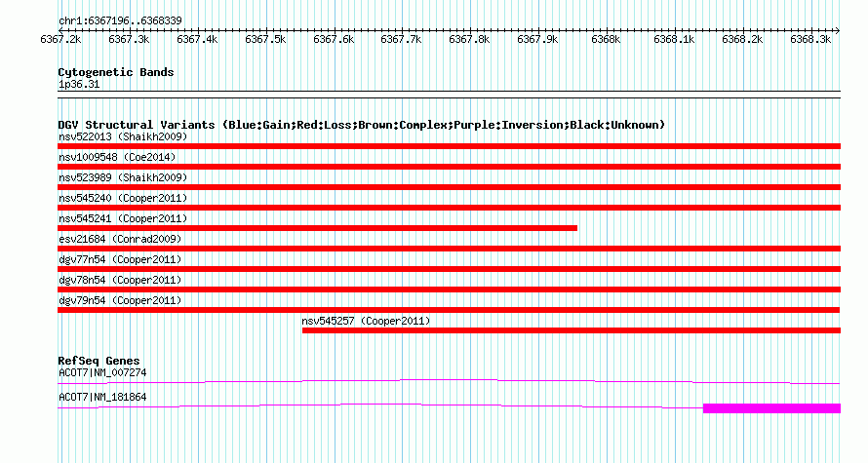Image resolution: width=868 pixels, height=463 pixels.
Task: Open variant esv21684 (Conrad2009) label
Action: pos(120,239)
